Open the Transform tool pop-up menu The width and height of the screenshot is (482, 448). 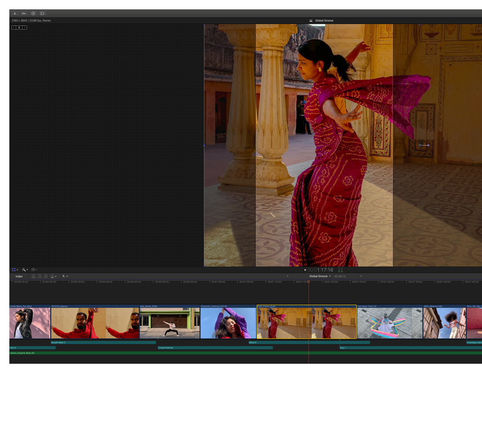(15, 269)
